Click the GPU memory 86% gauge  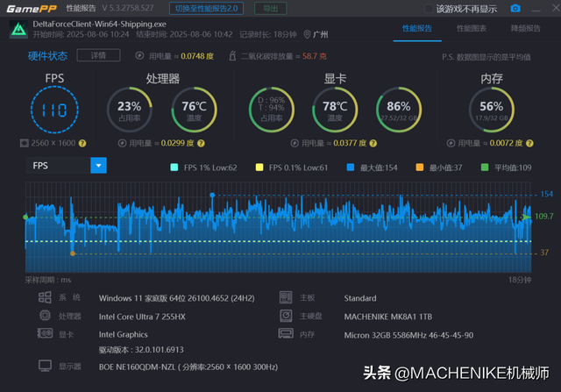[399, 110]
